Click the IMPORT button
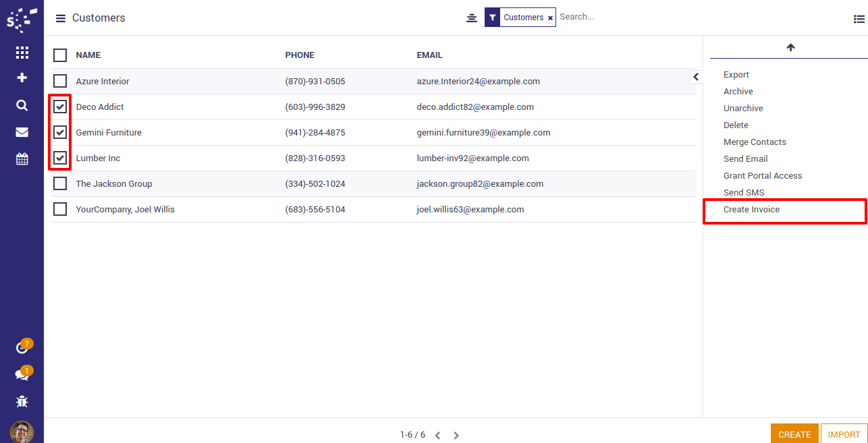868x443 pixels. tap(844, 434)
